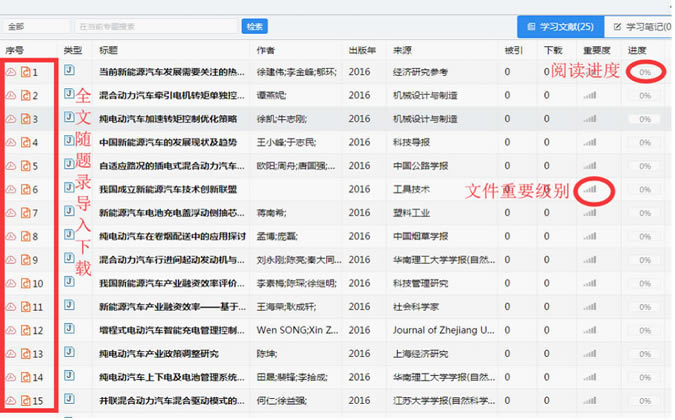Sort by the 出版年 column header
Image resolution: width=675 pixels, height=420 pixels.
362,48
